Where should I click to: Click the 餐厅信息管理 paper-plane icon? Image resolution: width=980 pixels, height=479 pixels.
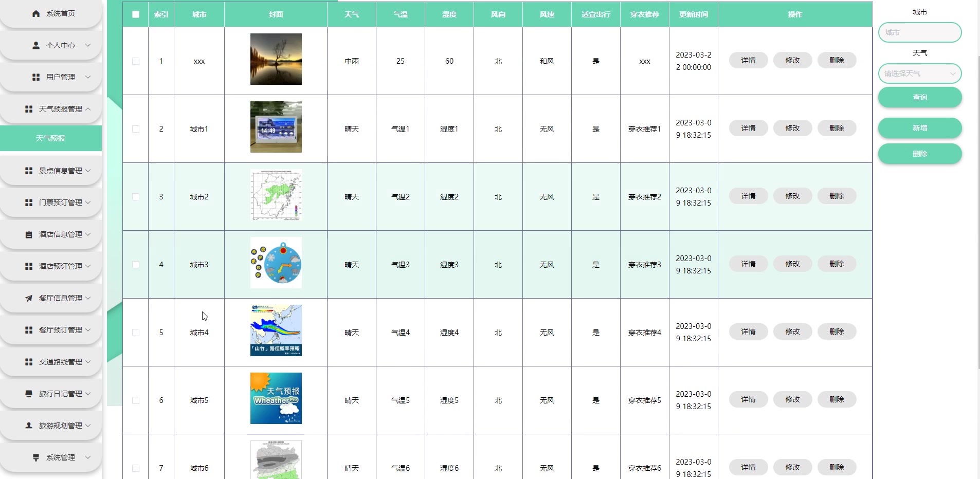pos(28,298)
